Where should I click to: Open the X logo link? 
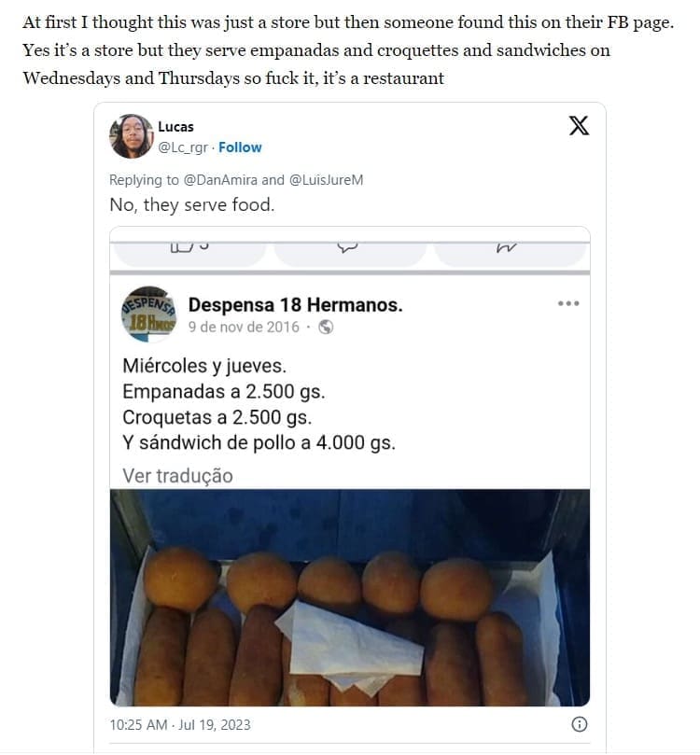pyautogui.click(x=579, y=126)
